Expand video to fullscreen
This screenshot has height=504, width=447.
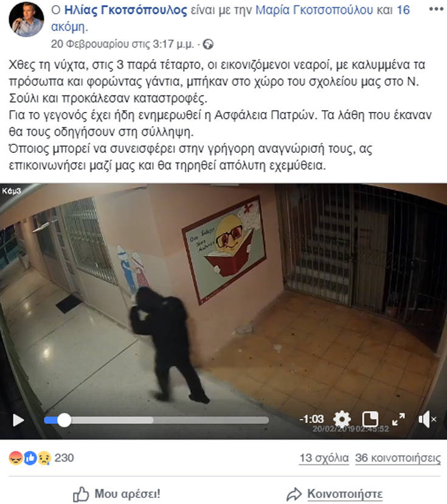(x=398, y=419)
